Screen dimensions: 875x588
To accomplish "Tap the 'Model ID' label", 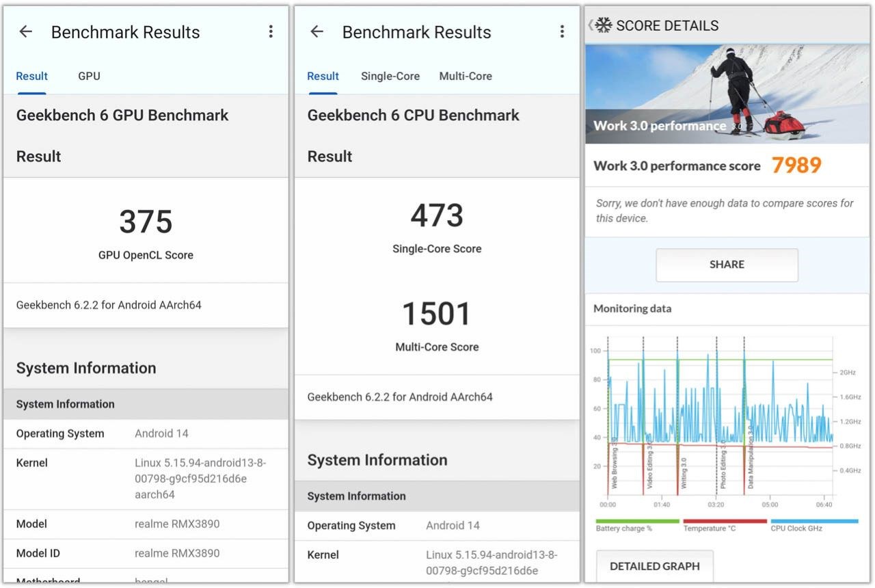I will 38,553.
